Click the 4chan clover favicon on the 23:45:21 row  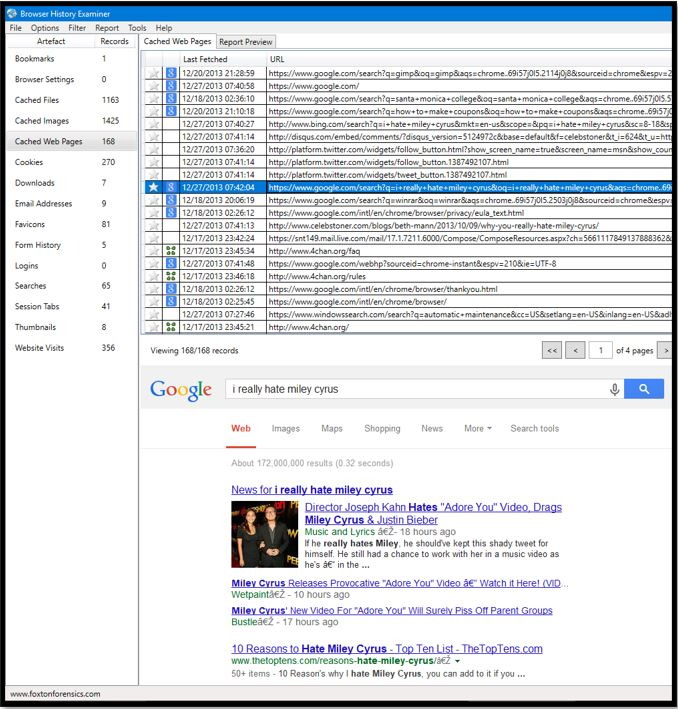171,326
